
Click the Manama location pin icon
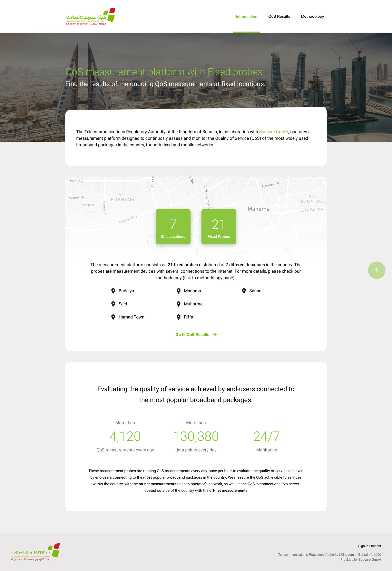[179, 291]
